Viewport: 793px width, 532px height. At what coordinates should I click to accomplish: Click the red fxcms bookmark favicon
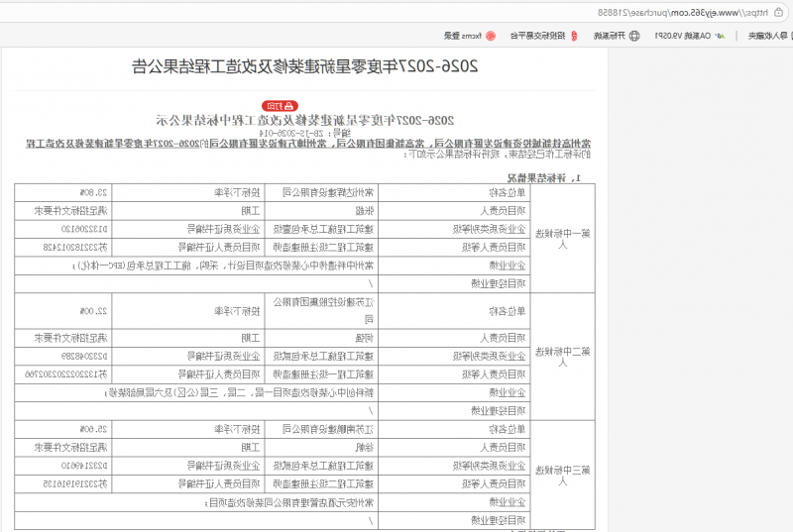pos(491,36)
